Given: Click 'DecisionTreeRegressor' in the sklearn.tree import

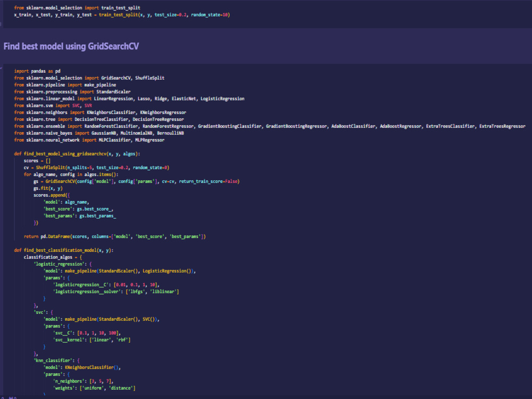Looking at the screenshot, I should click(x=158, y=119).
